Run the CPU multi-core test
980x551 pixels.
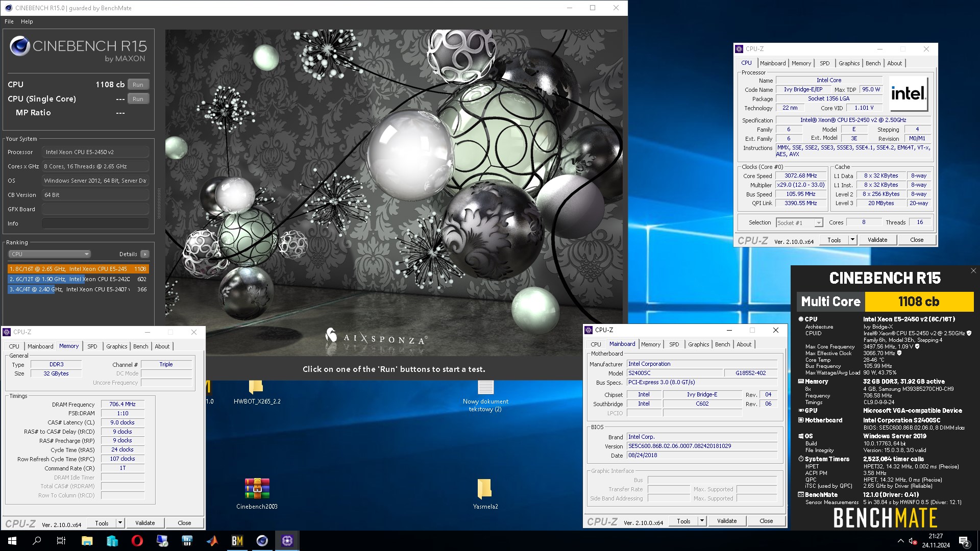coord(138,85)
